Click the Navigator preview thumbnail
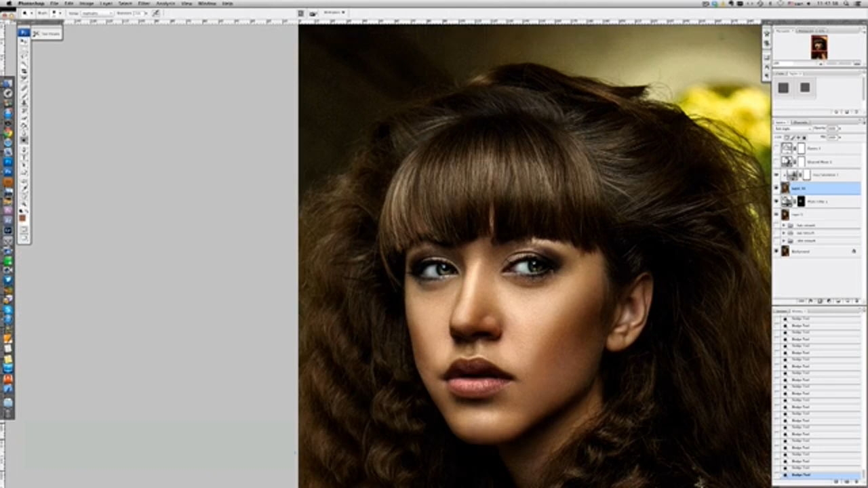868x488 pixels. pos(819,47)
